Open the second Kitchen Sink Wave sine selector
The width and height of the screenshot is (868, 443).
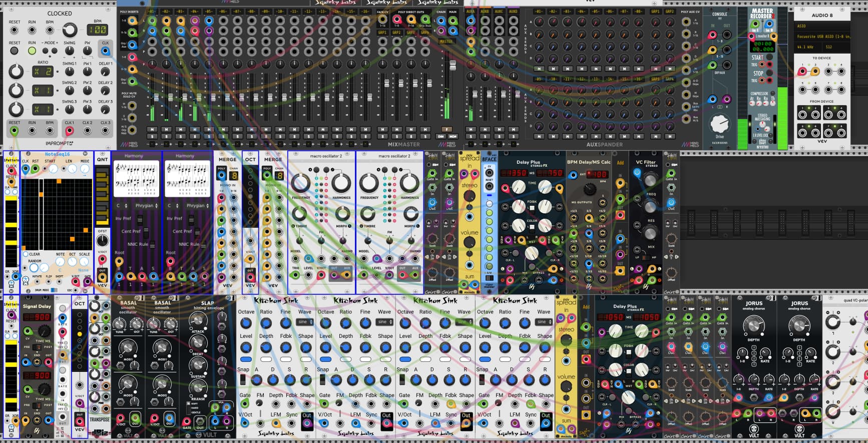384,322
